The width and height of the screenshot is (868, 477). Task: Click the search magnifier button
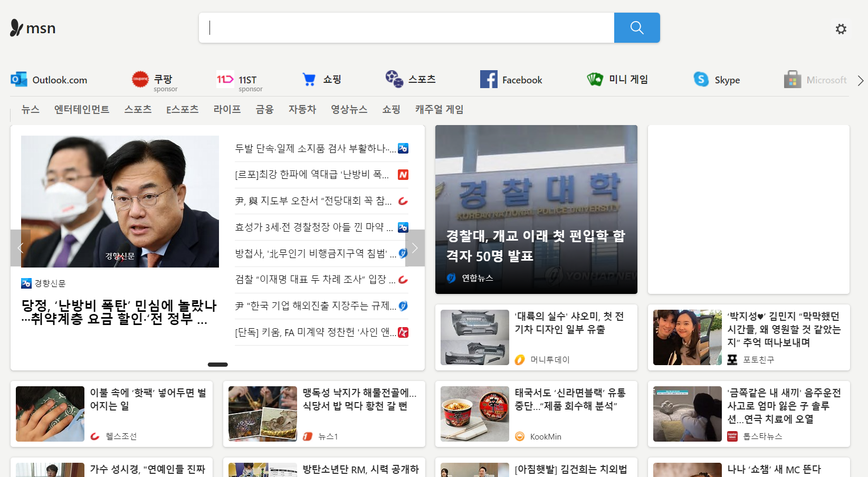636,27
